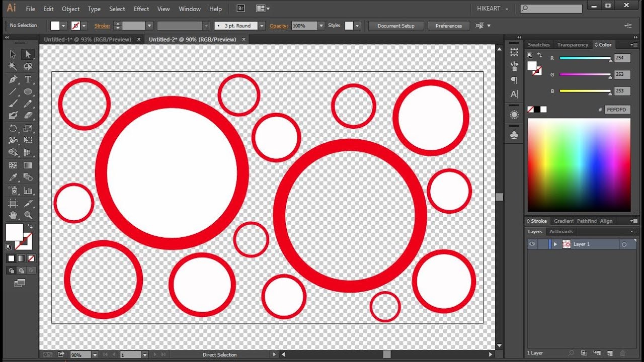Select the Gradient tool
The image size is (644, 362).
pos(28,165)
